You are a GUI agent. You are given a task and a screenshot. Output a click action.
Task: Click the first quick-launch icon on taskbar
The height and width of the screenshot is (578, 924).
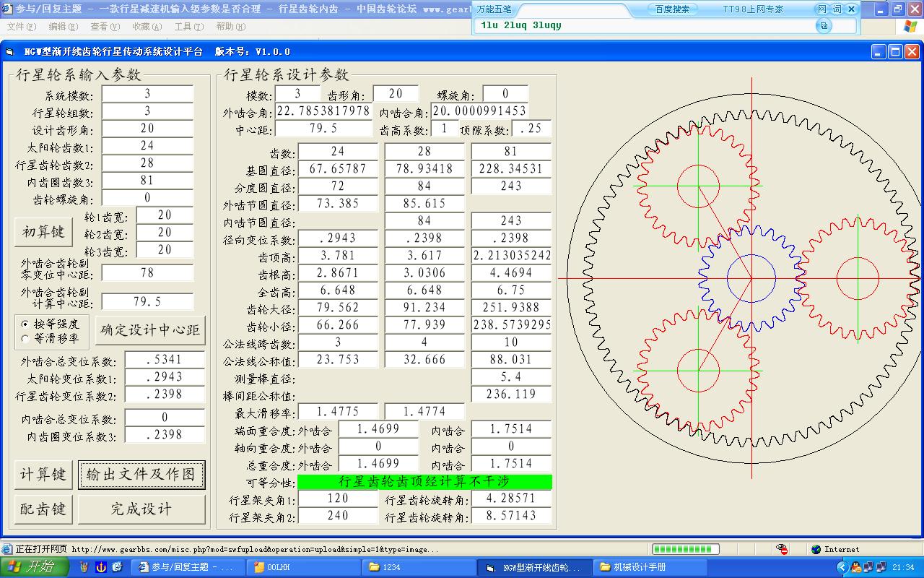(x=84, y=567)
